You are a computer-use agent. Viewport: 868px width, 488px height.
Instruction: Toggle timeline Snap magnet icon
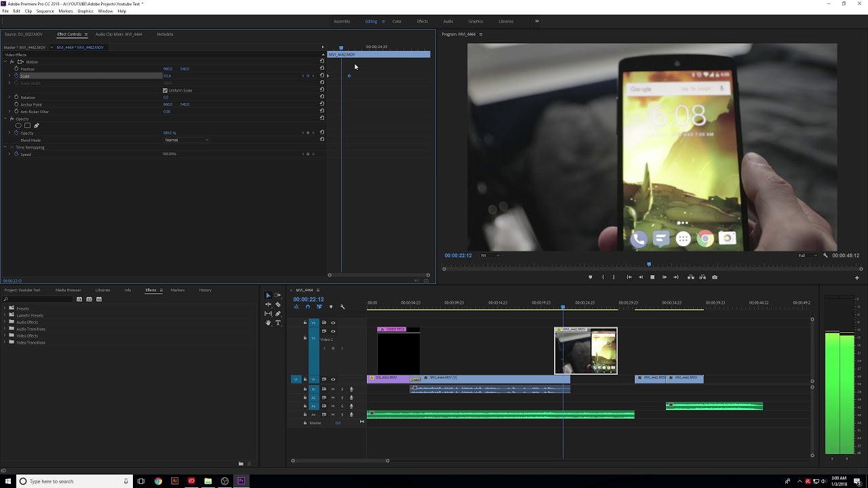(x=308, y=307)
